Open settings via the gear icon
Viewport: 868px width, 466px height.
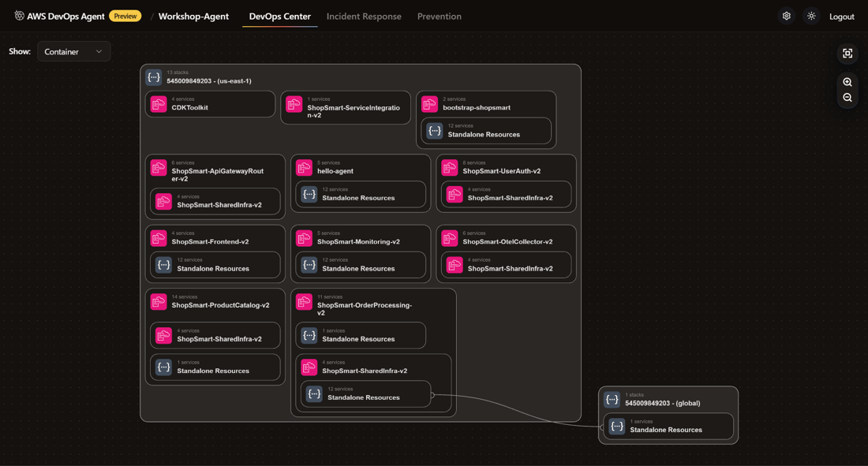[x=786, y=15]
